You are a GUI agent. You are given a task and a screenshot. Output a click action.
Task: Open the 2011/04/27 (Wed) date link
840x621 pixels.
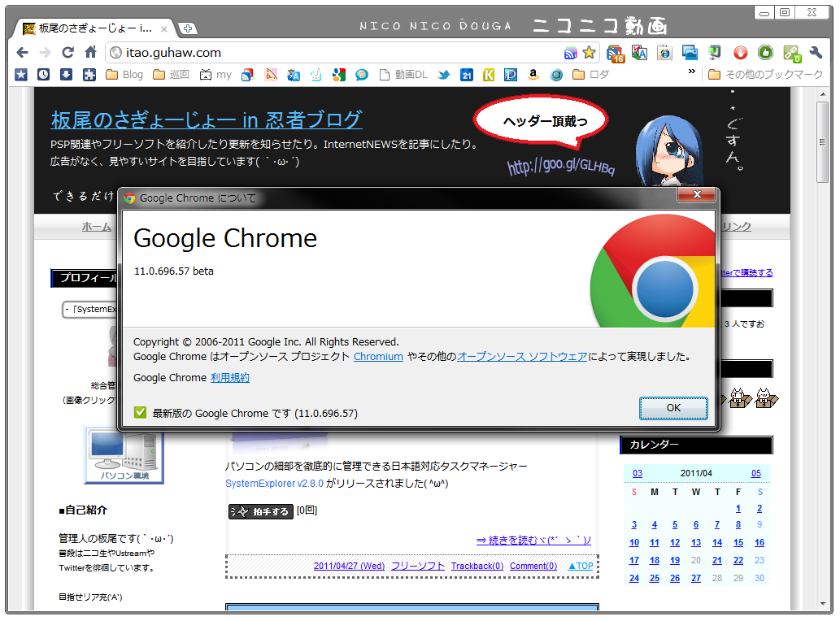coord(350,566)
